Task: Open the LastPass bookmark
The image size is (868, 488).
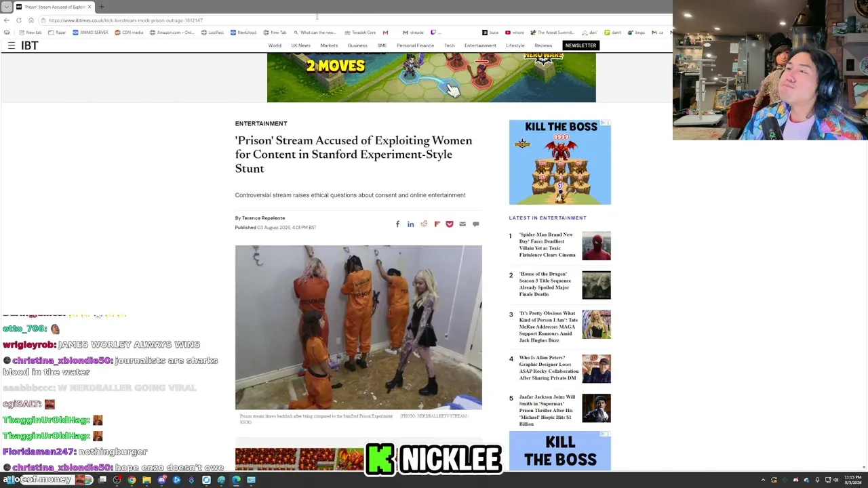Action: coord(212,33)
